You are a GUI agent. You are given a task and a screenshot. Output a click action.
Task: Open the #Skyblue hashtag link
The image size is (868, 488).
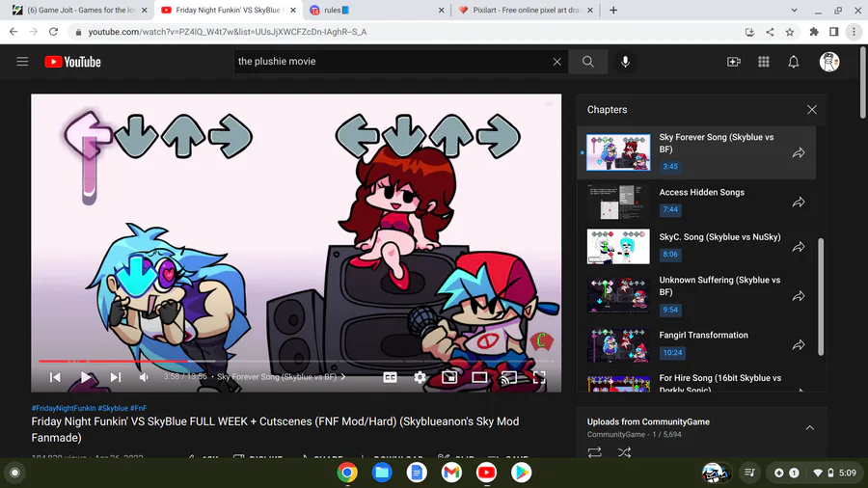113,408
